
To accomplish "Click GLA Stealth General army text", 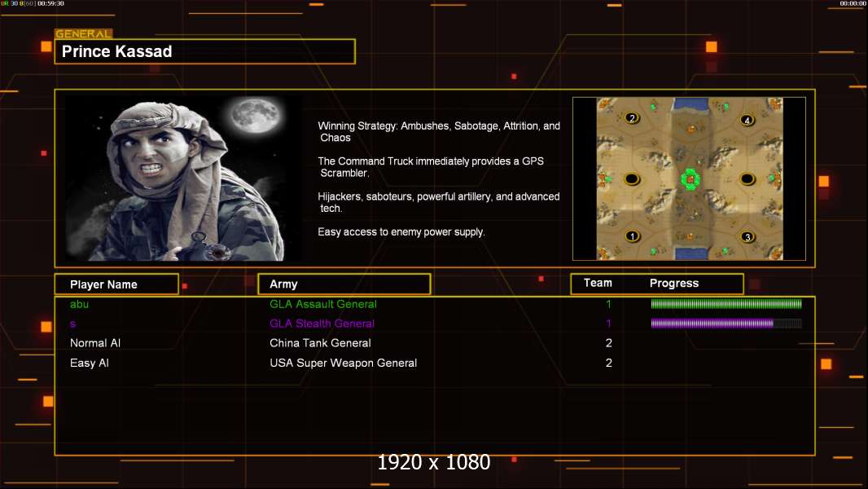I will 322,324.
